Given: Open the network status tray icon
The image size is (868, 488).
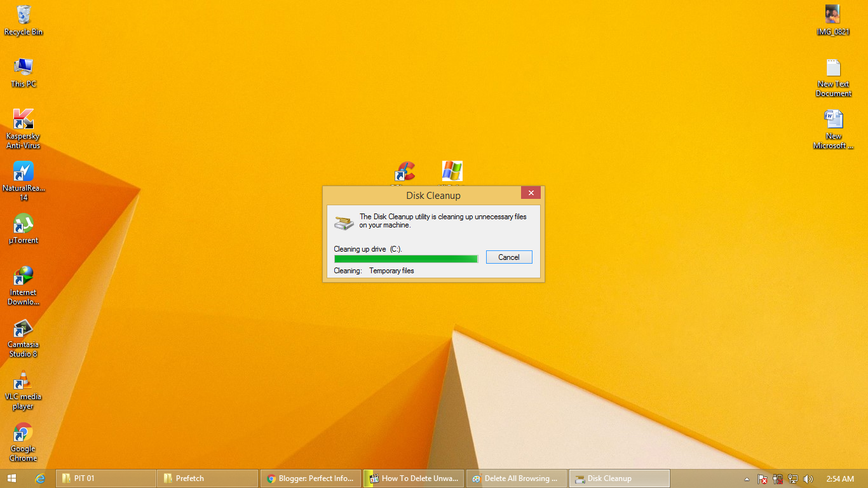Looking at the screenshot, I should (x=793, y=478).
